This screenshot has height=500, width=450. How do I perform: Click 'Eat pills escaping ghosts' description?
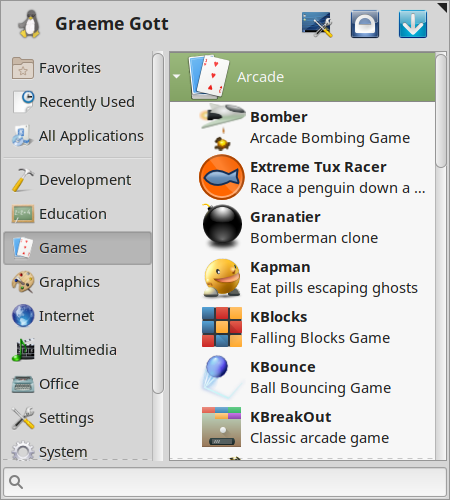coord(334,288)
